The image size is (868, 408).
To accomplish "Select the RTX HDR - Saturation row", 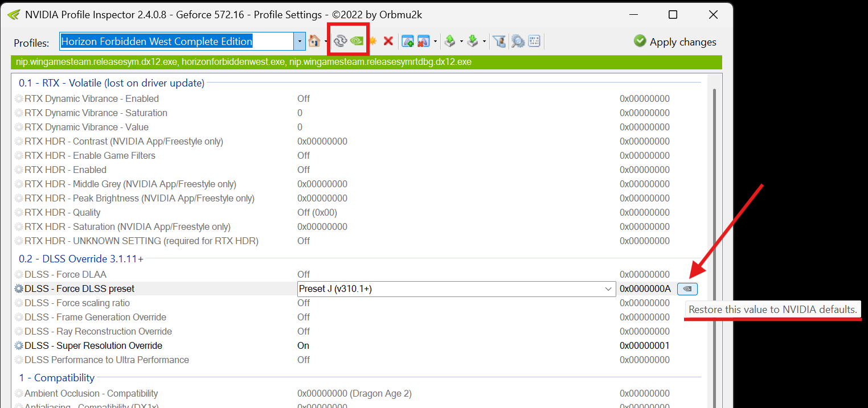I will click(358, 226).
